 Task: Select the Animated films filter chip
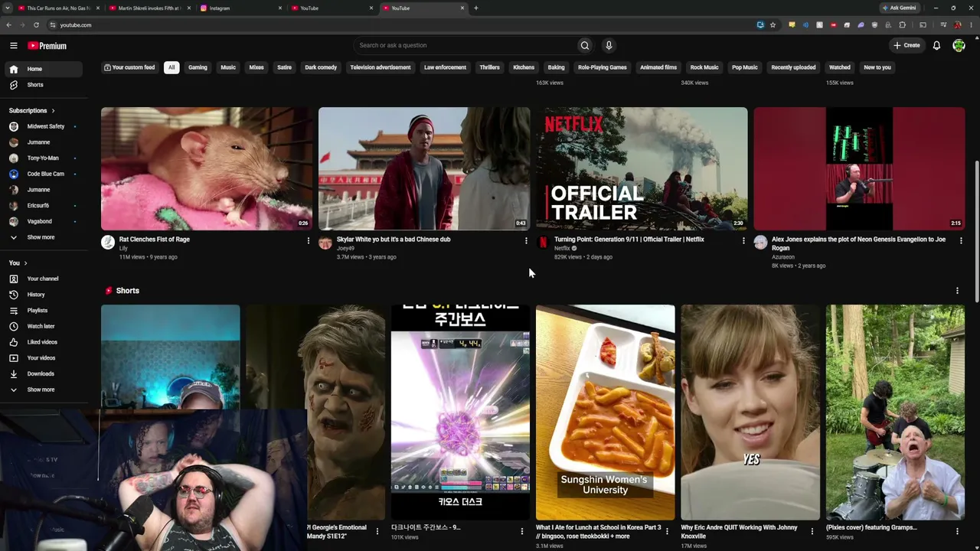pos(658,67)
